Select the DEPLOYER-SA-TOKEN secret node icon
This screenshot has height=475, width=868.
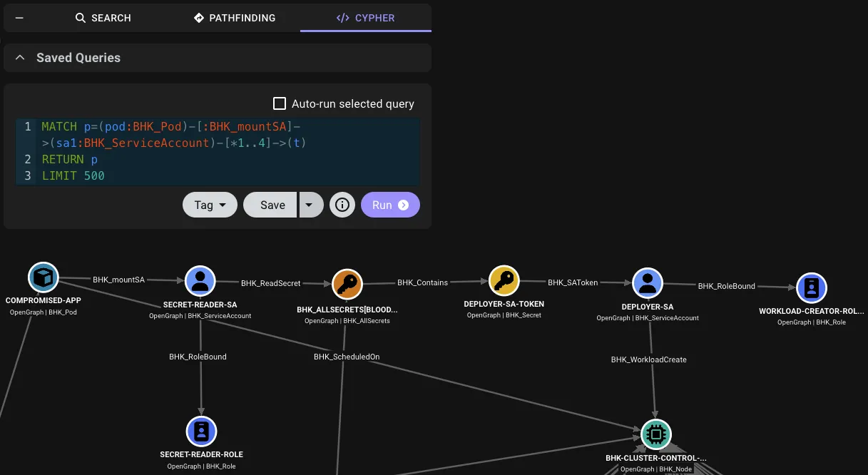point(504,281)
